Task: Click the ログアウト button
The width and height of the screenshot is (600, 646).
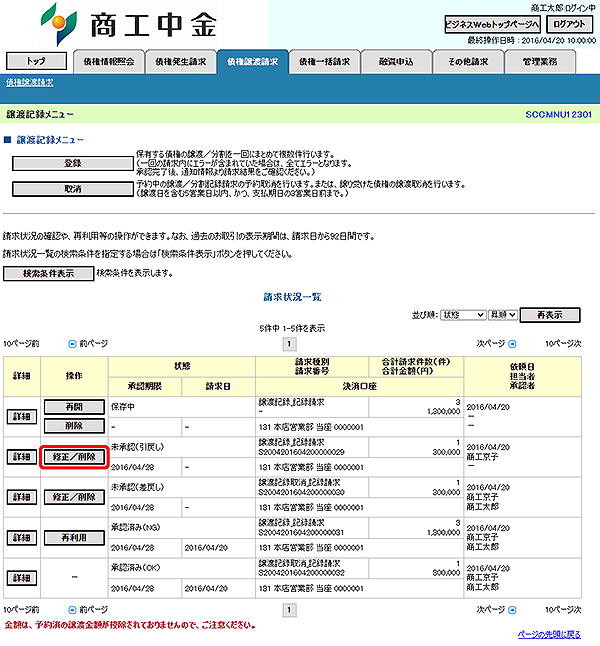Action: [x=569, y=24]
